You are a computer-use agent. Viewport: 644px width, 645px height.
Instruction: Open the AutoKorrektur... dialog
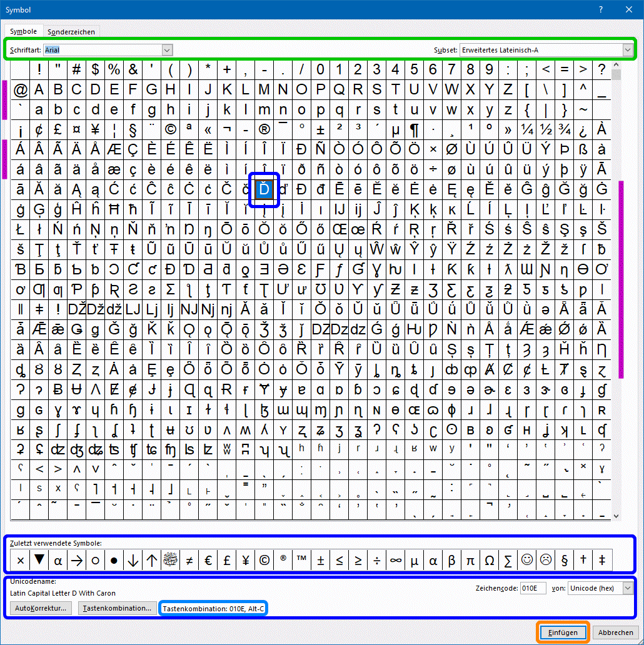pyautogui.click(x=41, y=607)
